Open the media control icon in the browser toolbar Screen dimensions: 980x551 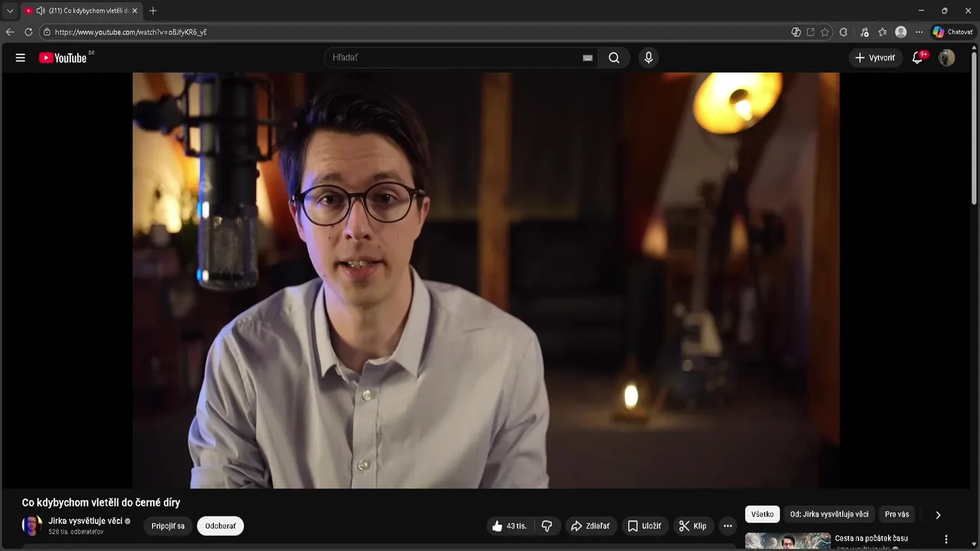864,32
